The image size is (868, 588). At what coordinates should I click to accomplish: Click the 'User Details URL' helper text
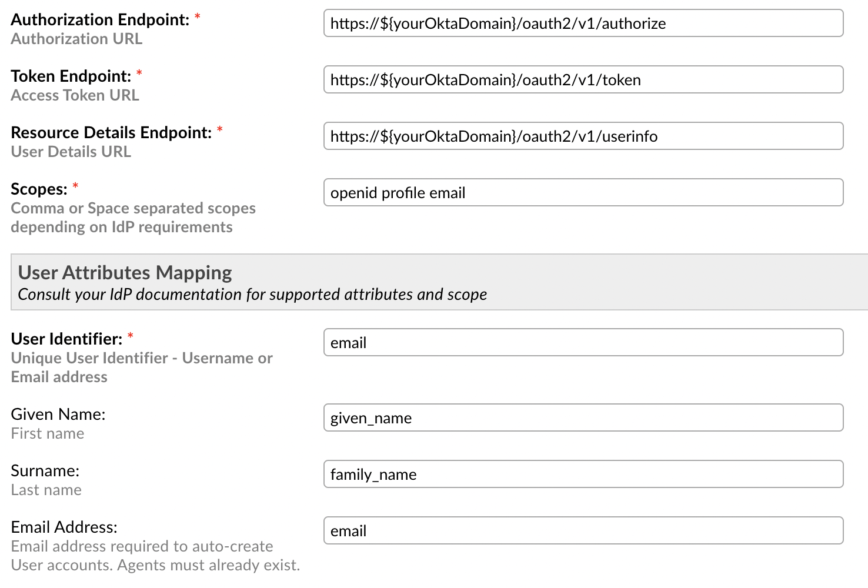click(x=71, y=151)
